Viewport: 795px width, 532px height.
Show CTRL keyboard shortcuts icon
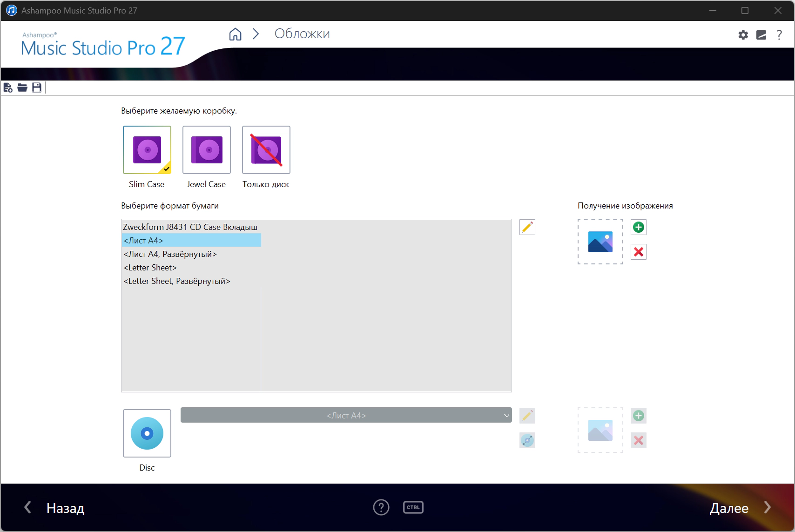(413, 507)
